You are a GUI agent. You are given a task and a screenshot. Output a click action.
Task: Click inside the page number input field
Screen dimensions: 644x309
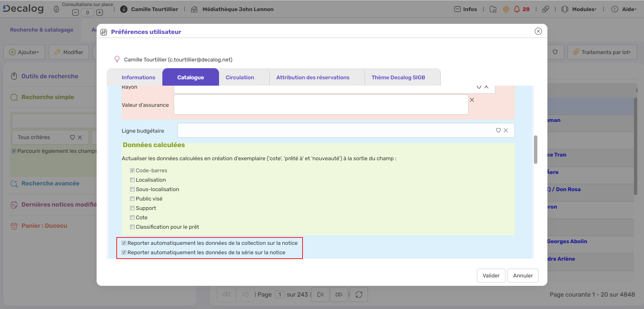(280, 294)
